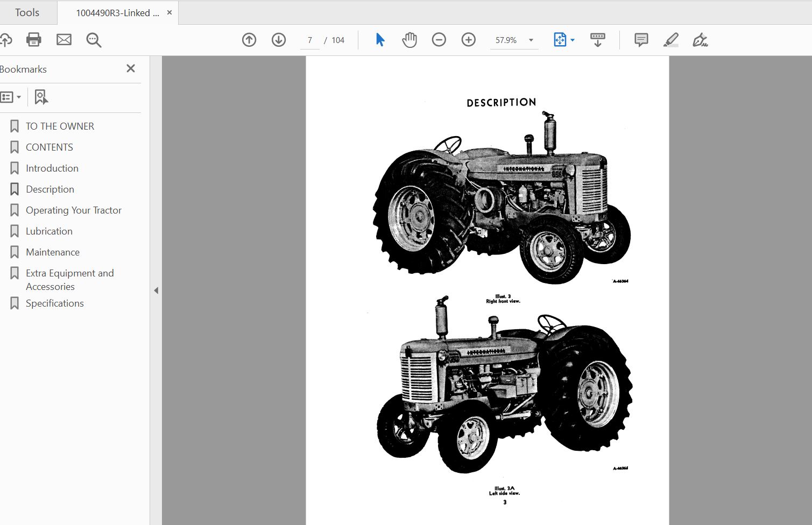Click the left side view tractor illustration
Screen dimensions: 812x525
click(x=504, y=384)
